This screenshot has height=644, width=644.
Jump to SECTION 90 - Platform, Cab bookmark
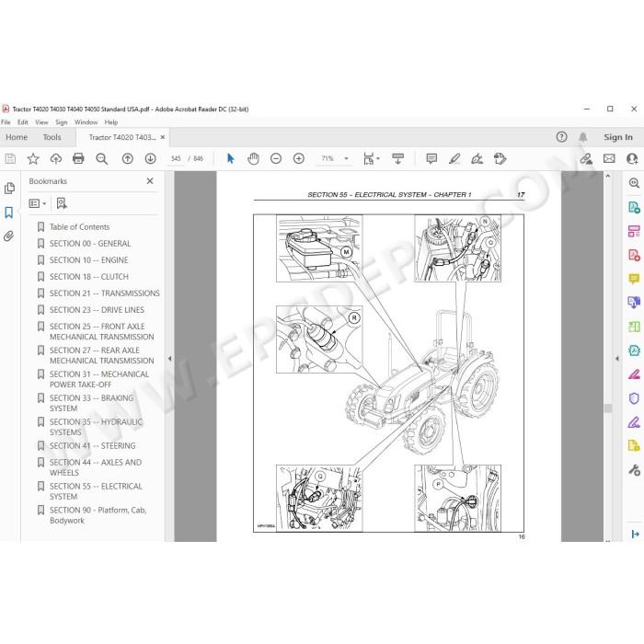[x=98, y=515]
